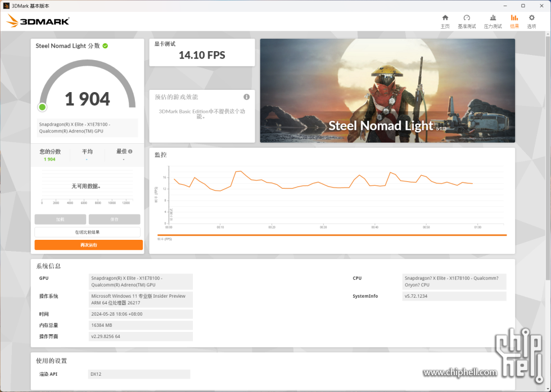Open 在线比较结果 to compare results online

(x=88, y=232)
